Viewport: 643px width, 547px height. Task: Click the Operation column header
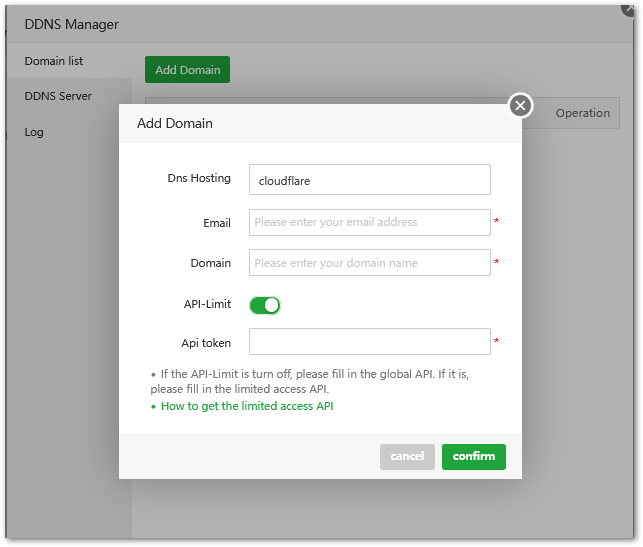click(x=582, y=113)
